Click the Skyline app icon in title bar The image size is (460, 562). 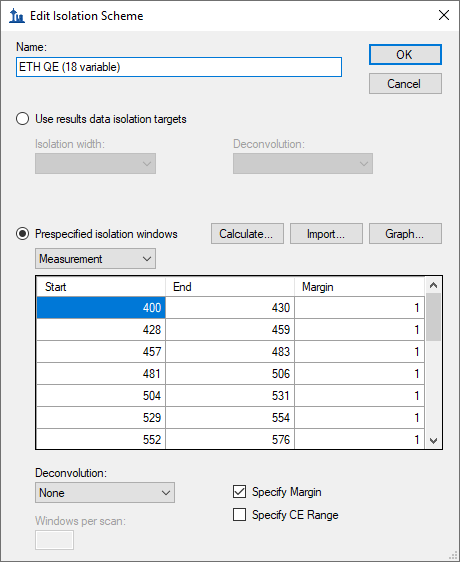tap(16, 16)
